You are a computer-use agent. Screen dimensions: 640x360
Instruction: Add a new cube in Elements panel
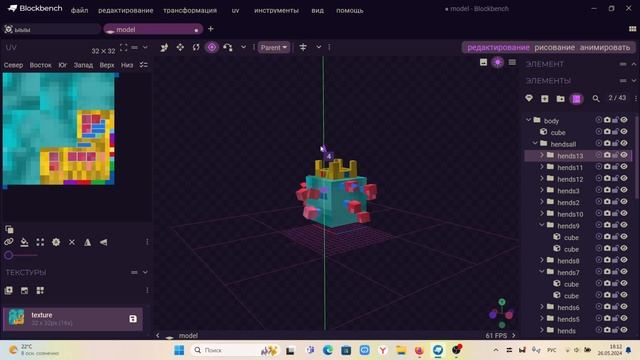pyautogui.click(x=544, y=99)
